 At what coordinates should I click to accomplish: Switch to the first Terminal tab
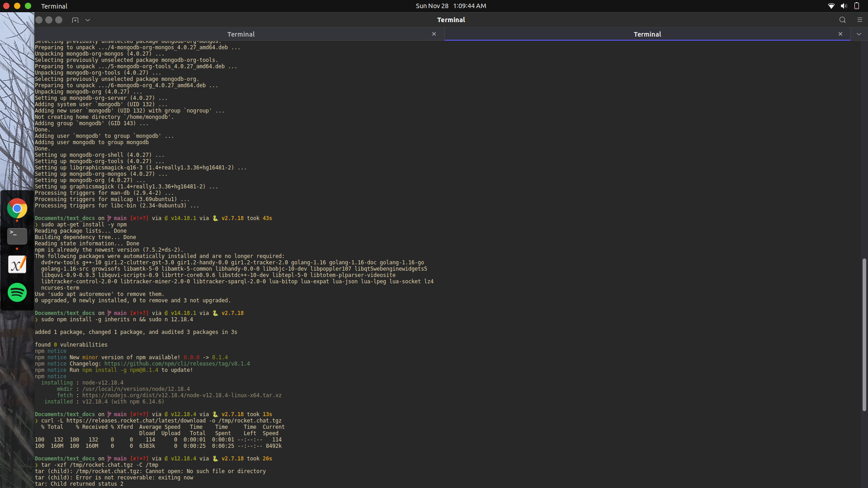click(241, 34)
